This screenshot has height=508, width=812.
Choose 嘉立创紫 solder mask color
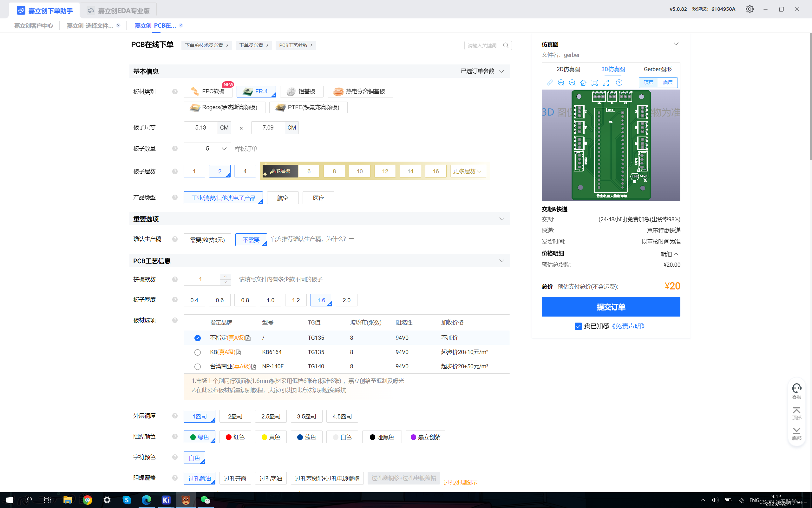[425, 437]
